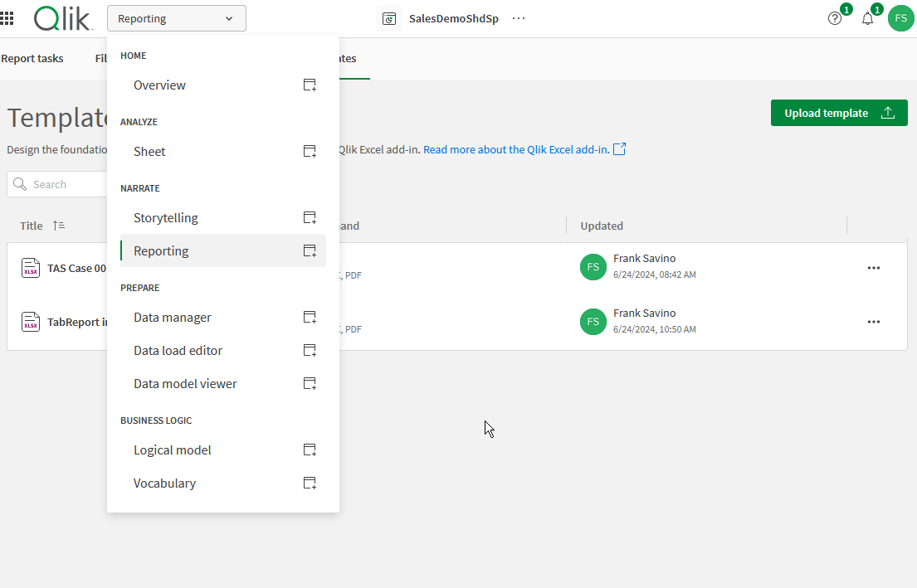This screenshot has width=917, height=588.
Task: Click the Qlik logo
Action: click(62, 17)
